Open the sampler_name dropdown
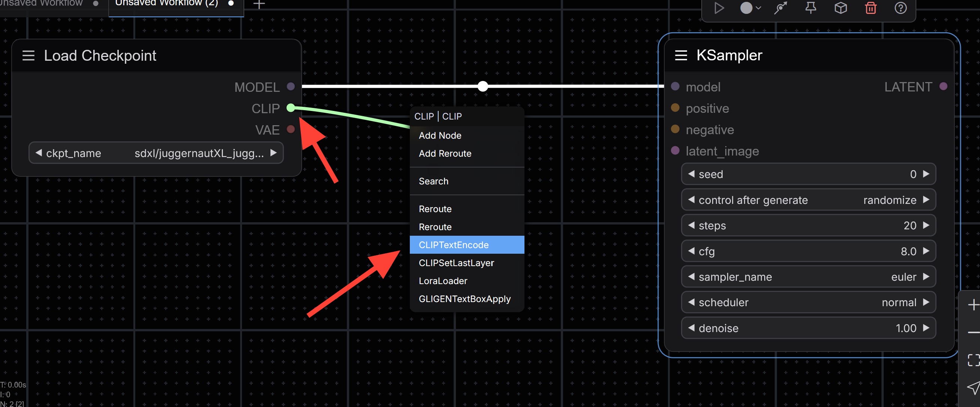Screen dimensions: 980x407 coord(808,277)
